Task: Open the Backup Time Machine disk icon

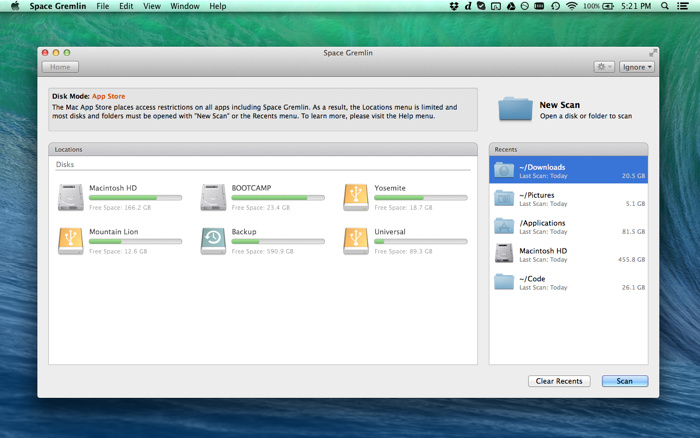Action: pyautogui.click(x=213, y=241)
